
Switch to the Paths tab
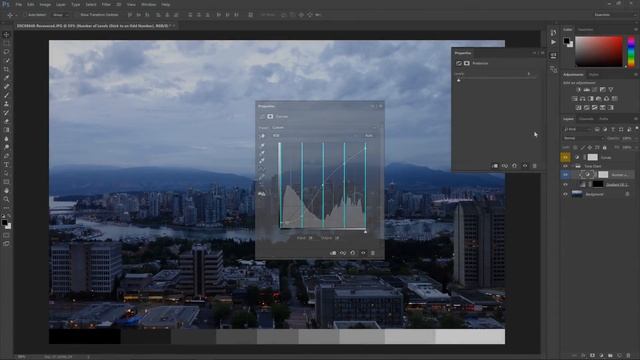click(x=604, y=119)
